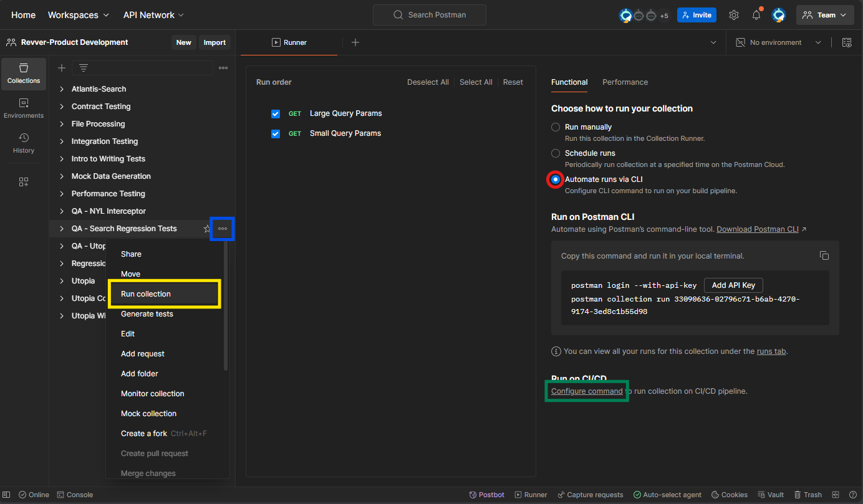Star the QA - Search Regression Tests collection
The height and width of the screenshot is (504, 863).
pyautogui.click(x=207, y=229)
